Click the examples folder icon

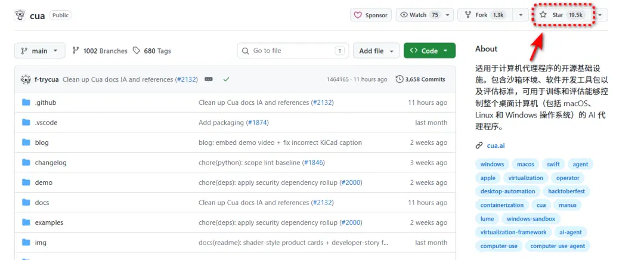point(26,222)
